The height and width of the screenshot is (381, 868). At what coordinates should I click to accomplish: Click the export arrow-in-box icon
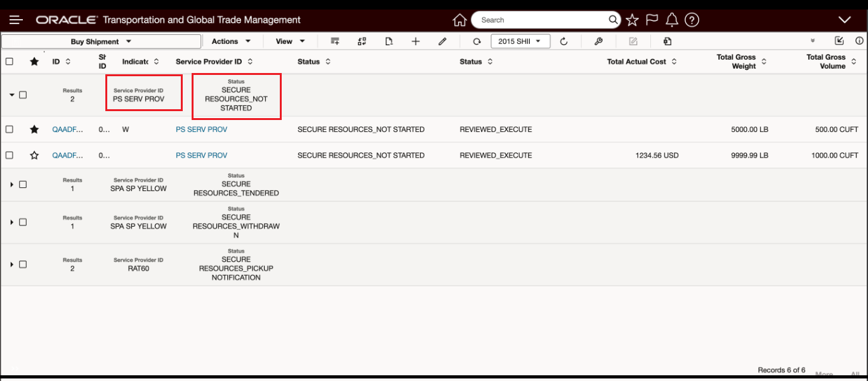click(x=839, y=41)
